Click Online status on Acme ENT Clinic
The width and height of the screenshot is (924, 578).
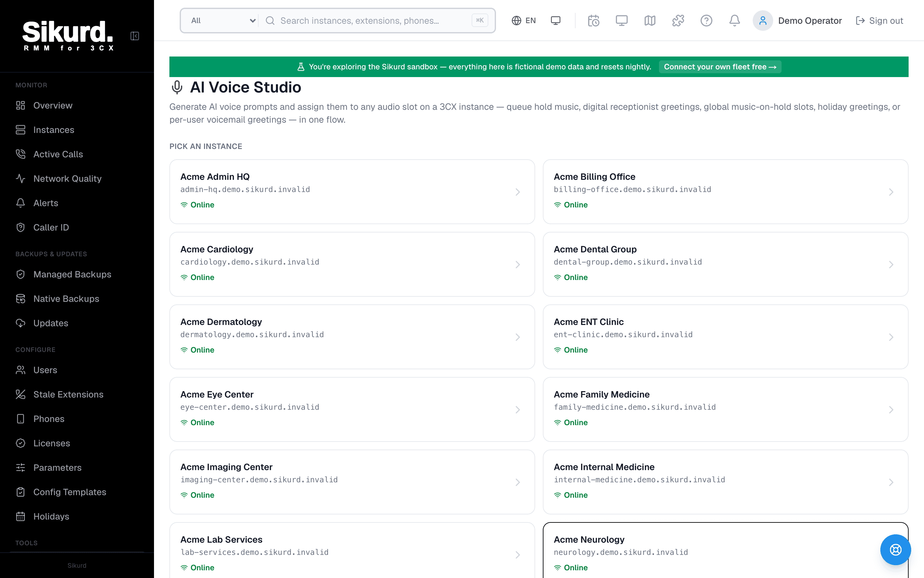[571, 350]
